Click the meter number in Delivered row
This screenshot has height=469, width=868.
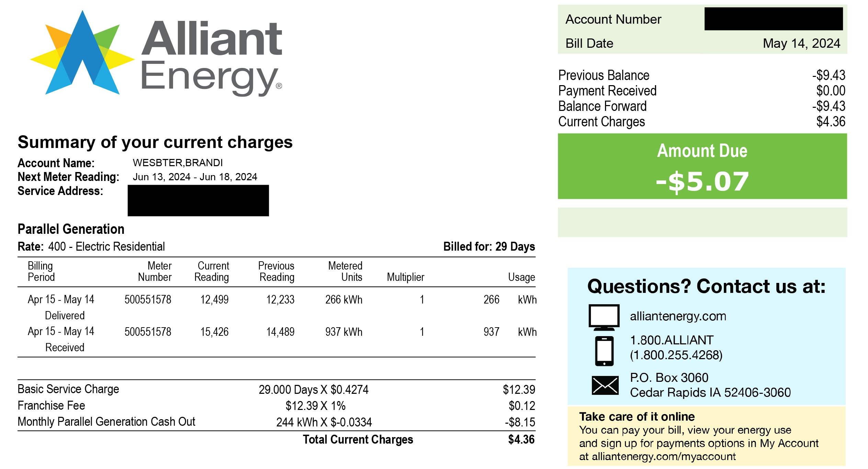coord(148,300)
